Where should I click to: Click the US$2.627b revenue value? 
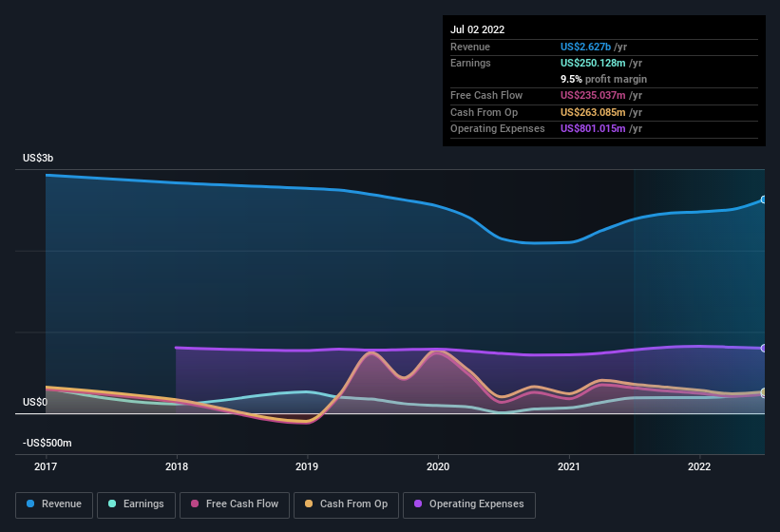coord(585,47)
